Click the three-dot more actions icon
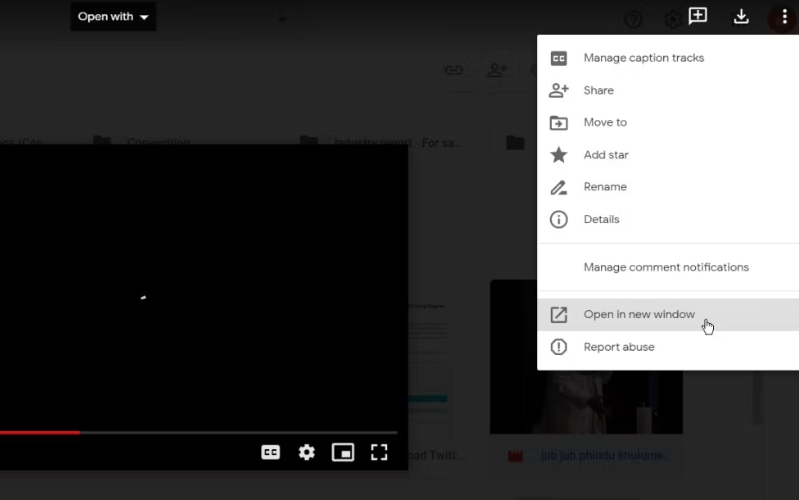 tap(784, 17)
